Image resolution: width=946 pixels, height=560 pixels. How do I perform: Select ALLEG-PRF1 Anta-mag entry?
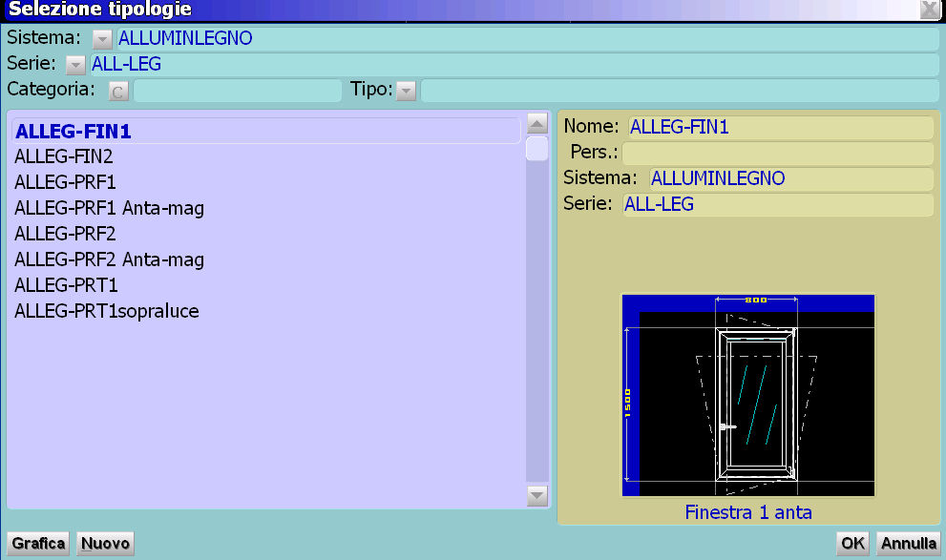point(266,208)
